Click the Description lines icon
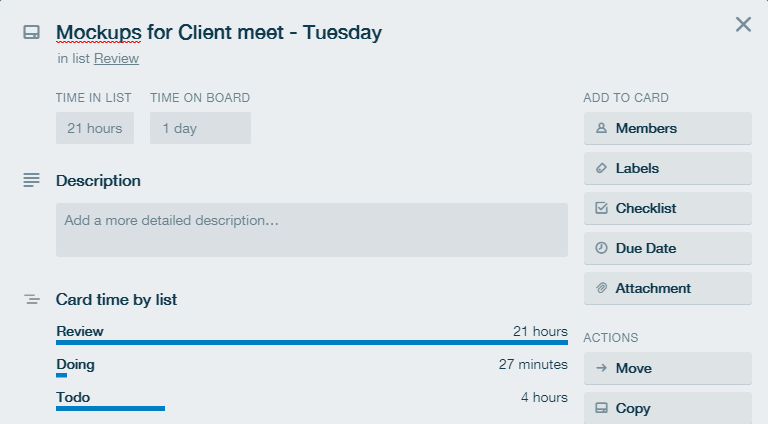768x424 pixels. 31,180
